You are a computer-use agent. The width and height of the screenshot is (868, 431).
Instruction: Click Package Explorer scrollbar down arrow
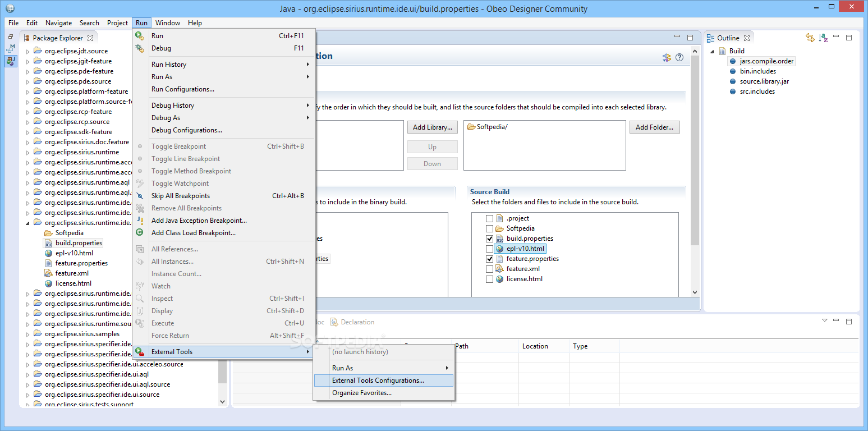(x=222, y=402)
